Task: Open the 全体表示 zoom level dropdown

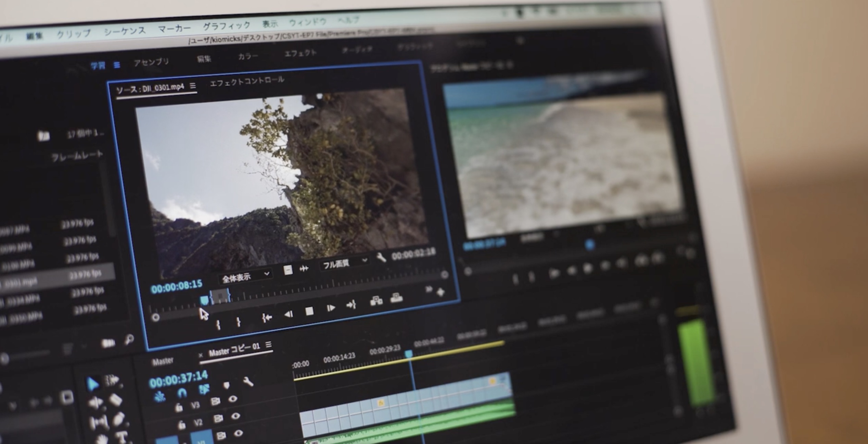Action: click(x=245, y=277)
